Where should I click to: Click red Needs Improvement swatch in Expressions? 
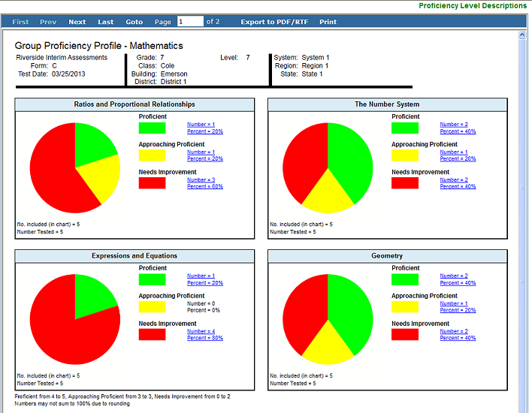152,334
